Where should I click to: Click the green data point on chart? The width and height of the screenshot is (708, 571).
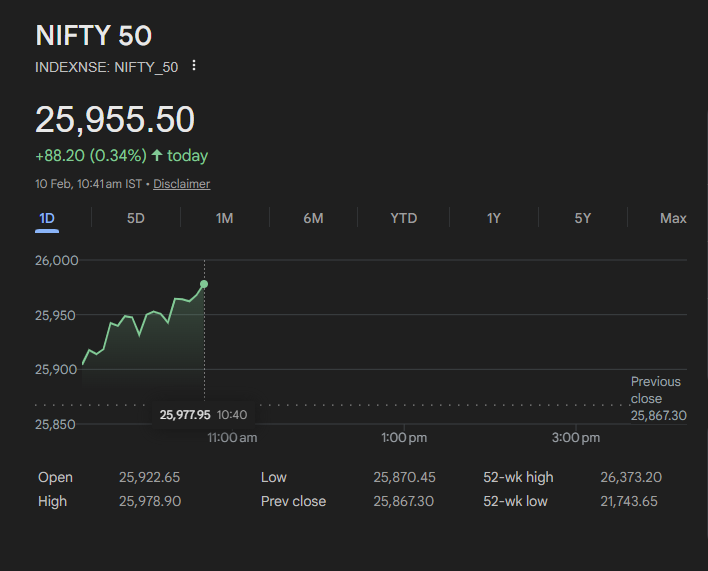pyautogui.click(x=204, y=284)
